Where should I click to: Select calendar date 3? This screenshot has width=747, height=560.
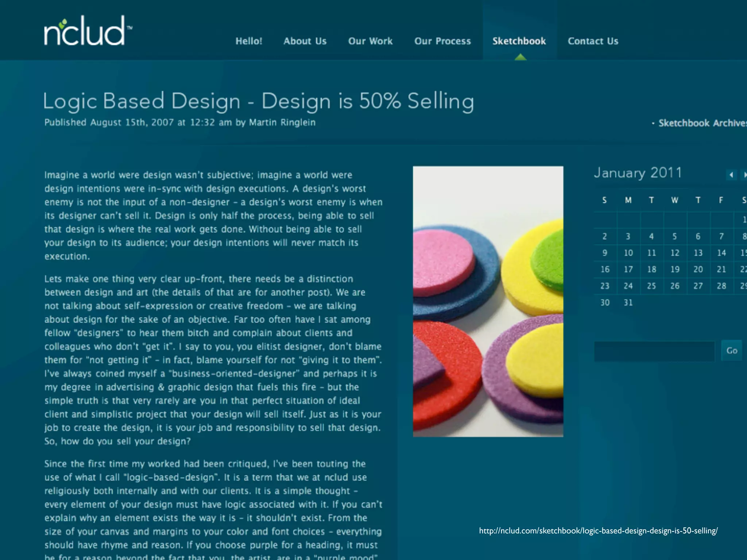pyautogui.click(x=628, y=237)
